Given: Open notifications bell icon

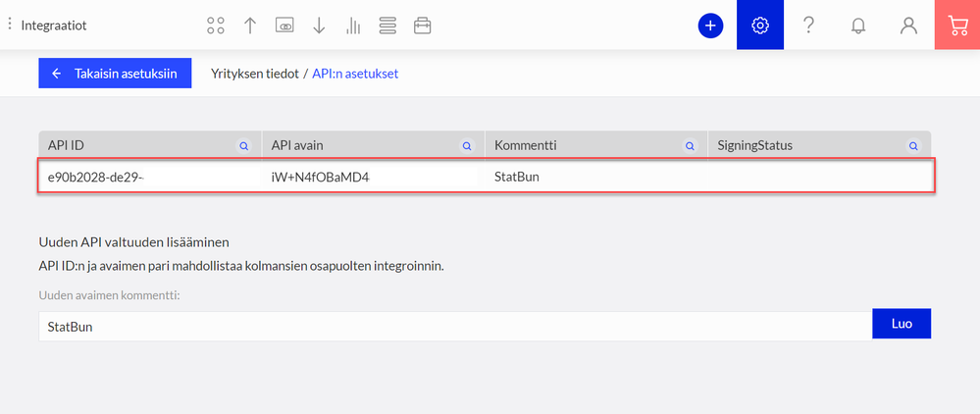Looking at the screenshot, I should point(858,26).
